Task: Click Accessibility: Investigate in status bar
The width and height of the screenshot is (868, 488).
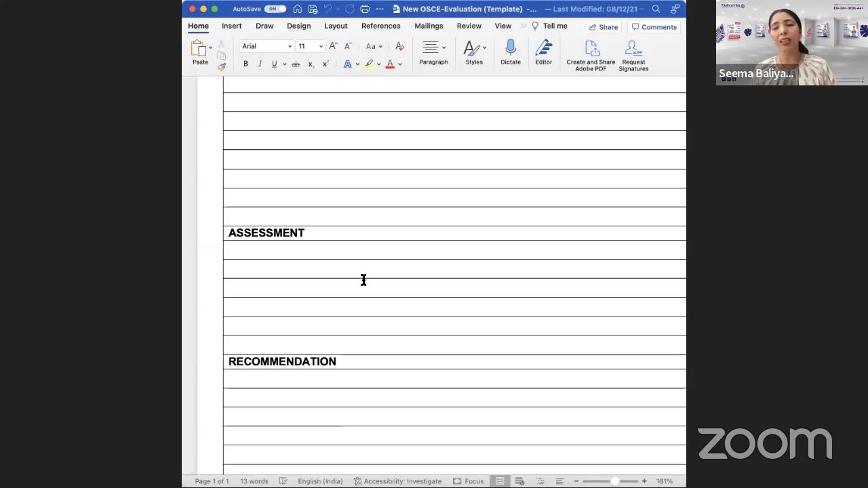Action: pos(397,481)
